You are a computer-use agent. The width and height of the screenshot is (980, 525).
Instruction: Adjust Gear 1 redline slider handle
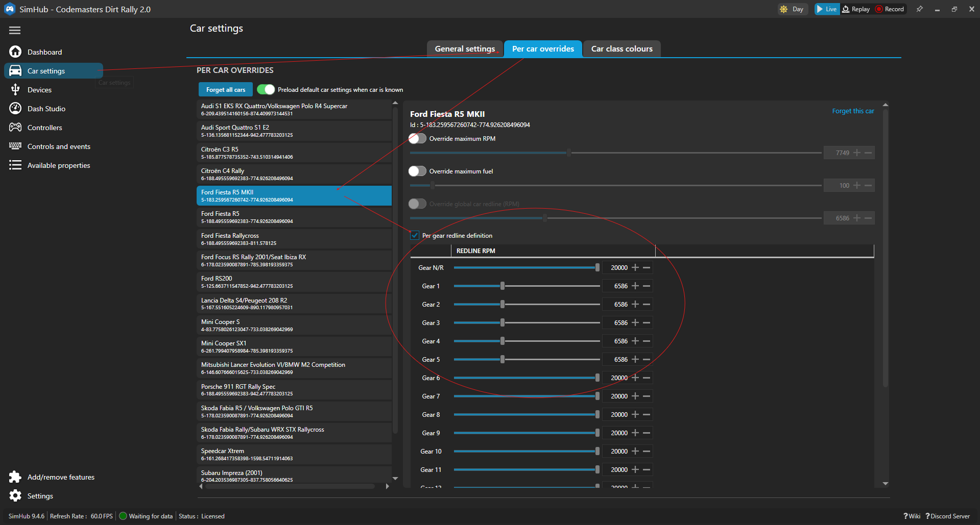[503, 286]
